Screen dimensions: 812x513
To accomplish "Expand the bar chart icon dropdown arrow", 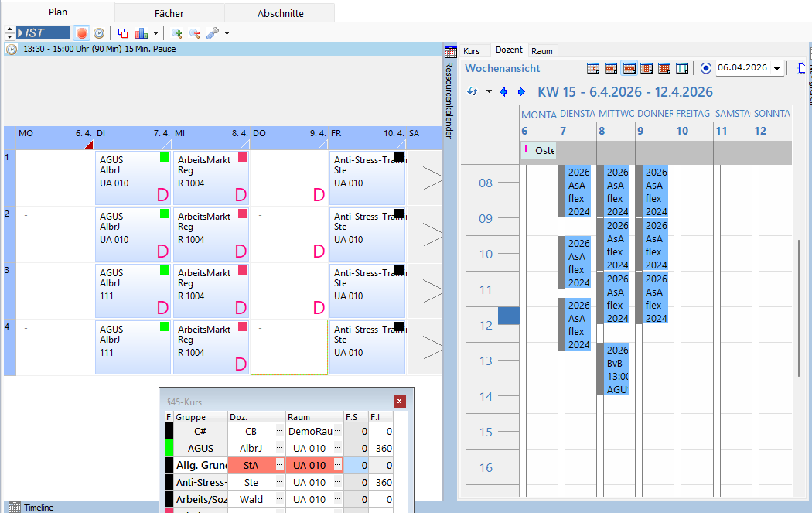I will (155, 33).
